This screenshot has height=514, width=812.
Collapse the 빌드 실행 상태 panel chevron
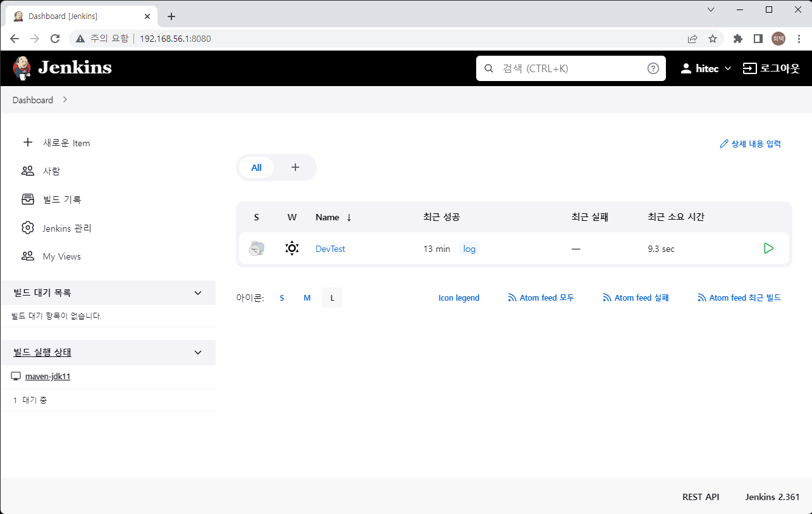[x=198, y=353]
